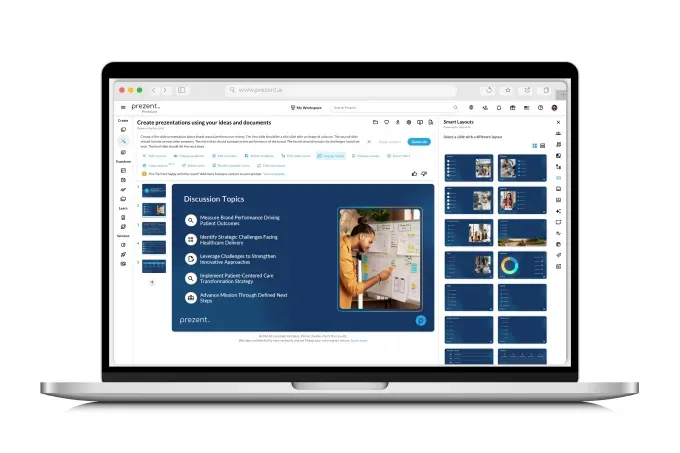Open the user profile avatar menu
680x453 pixels.
click(x=554, y=108)
